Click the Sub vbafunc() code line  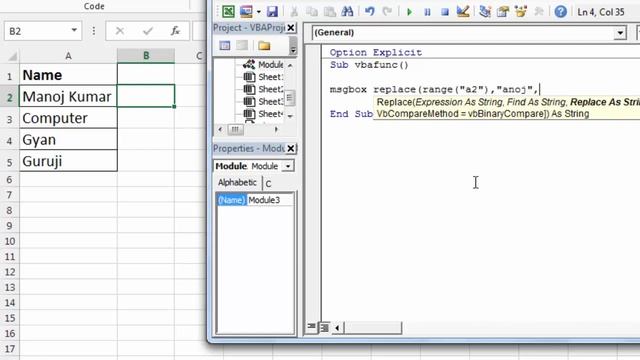[x=369, y=65]
